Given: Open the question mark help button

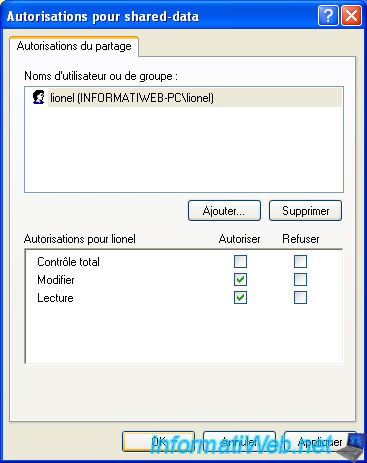Looking at the screenshot, I should 328,16.
